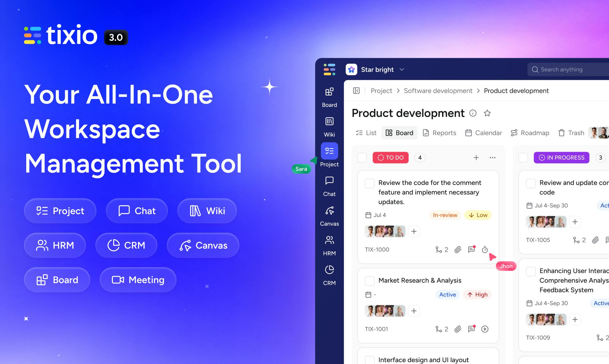Switch to Roadmap tab

tap(530, 133)
